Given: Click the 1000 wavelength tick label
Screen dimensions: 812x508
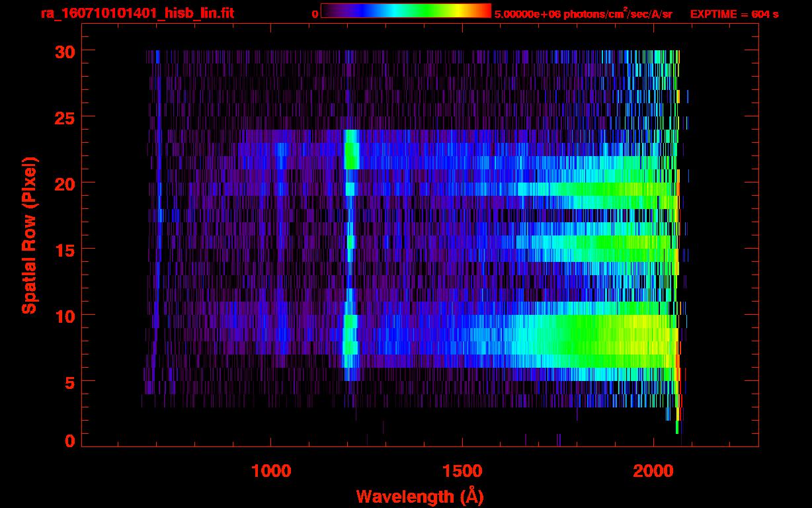Looking at the screenshot, I should (271, 471).
